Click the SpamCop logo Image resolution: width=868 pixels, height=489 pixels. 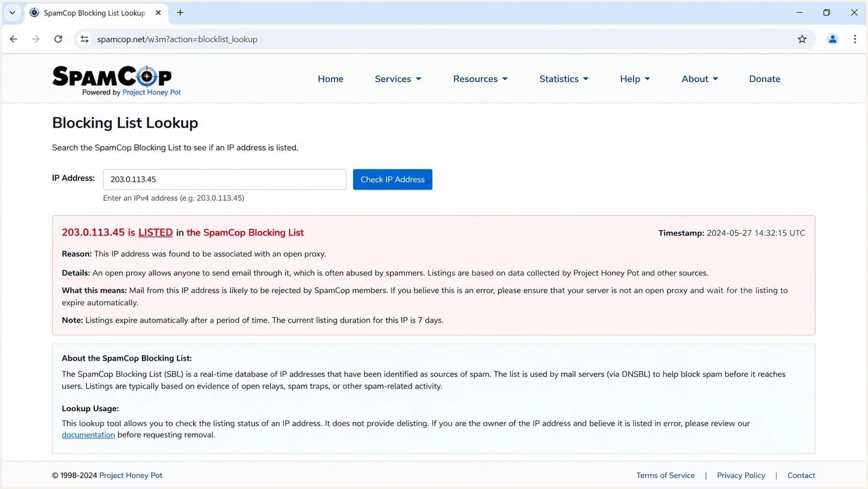point(112,76)
